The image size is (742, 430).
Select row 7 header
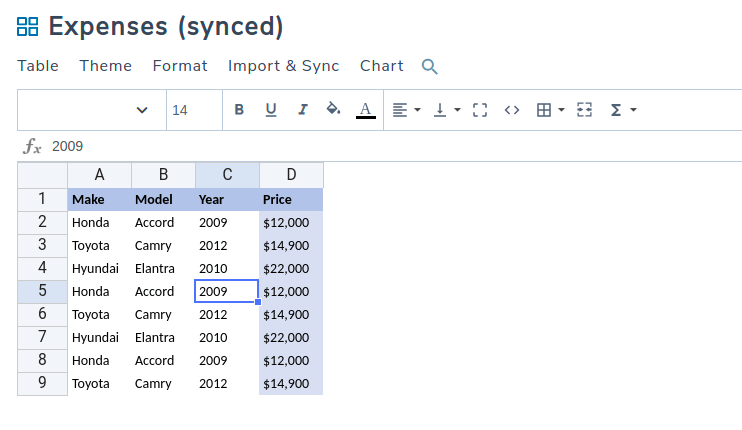click(x=42, y=337)
